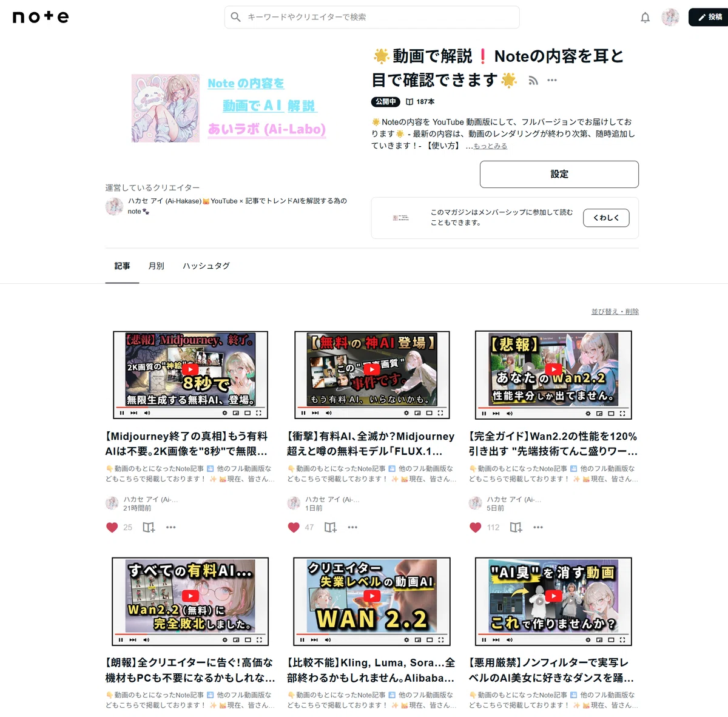The width and height of the screenshot is (728, 717).
Task: Click the 公開中 status badge
Action: [x=385, y=102]
